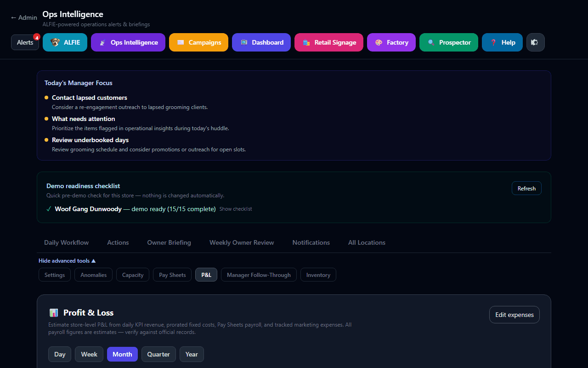Screen dimensions: 588x368
Task: Open the Owner Briefing tab
Action: point(169,242)
